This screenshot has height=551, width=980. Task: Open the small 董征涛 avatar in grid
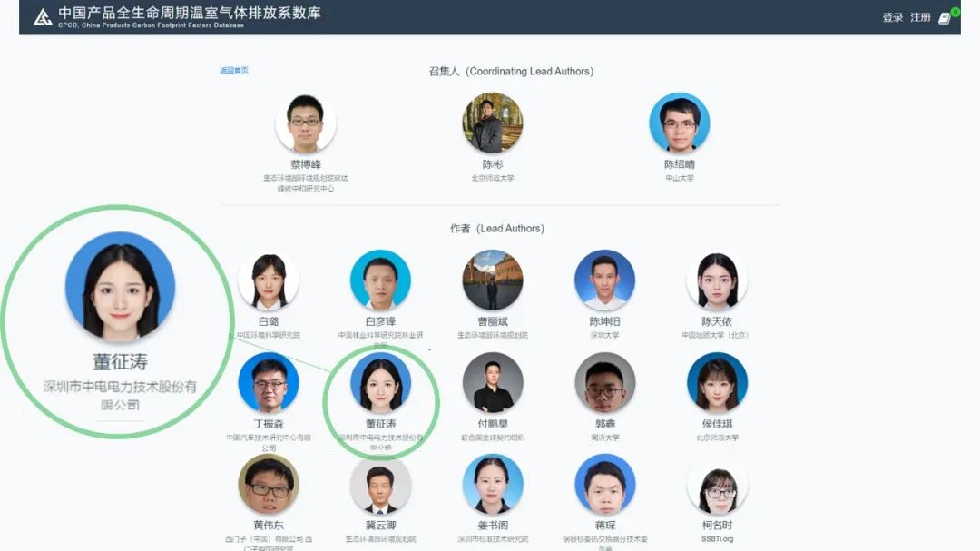coord(380,383)
